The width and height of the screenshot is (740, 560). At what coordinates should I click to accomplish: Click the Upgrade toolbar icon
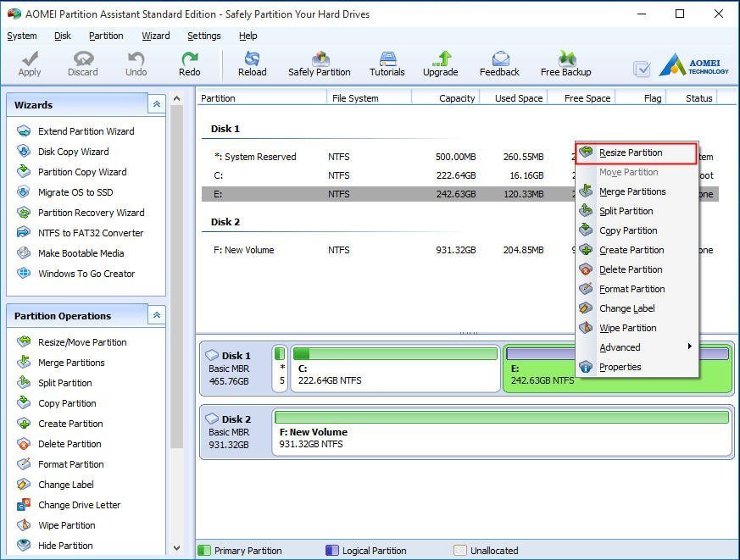[440, 64]
